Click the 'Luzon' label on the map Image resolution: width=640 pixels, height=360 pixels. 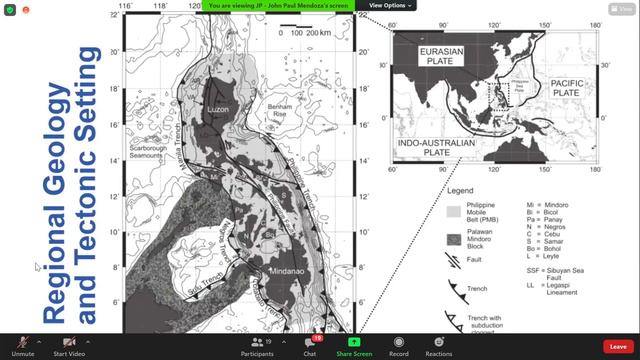coord(218,109)
